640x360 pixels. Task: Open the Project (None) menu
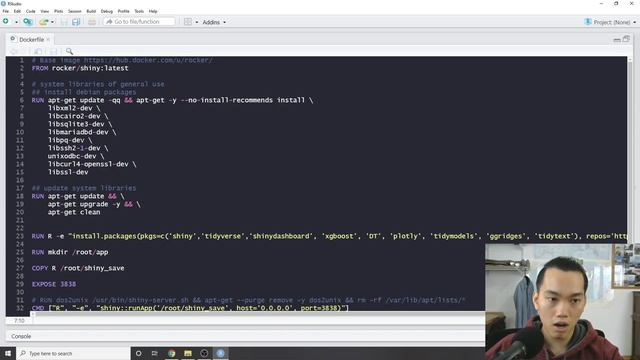(610, 22)
